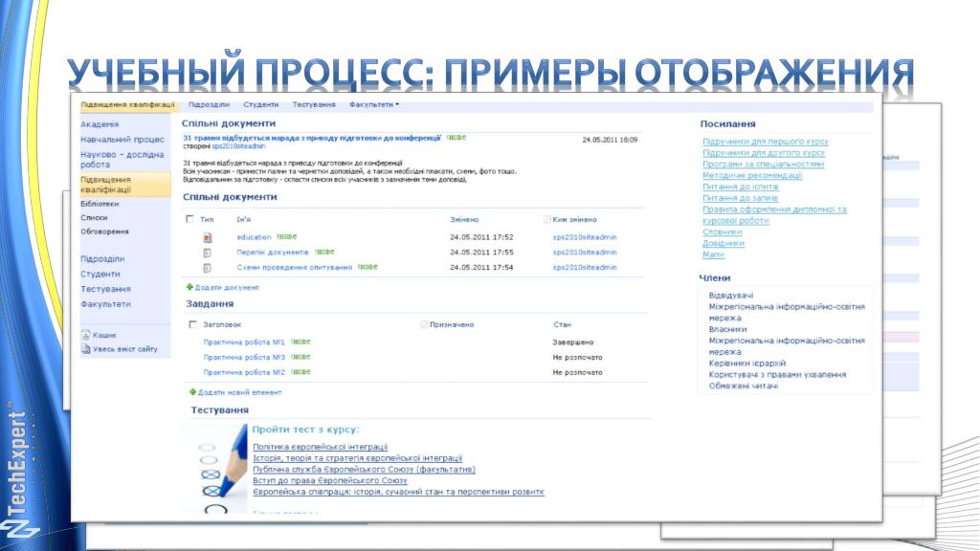
Task: Sort tasks by the Призначено column header
Action: click(452, 325)
